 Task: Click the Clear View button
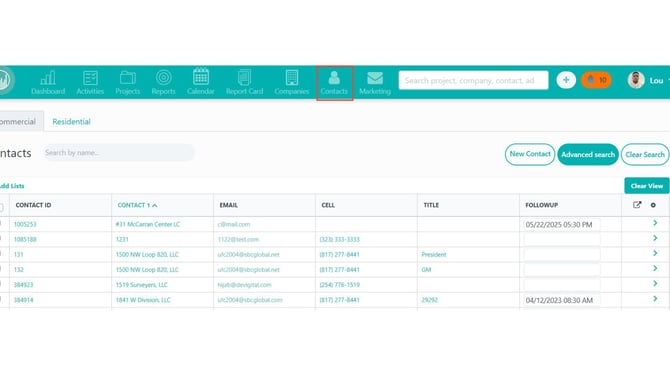pos(646,186)
